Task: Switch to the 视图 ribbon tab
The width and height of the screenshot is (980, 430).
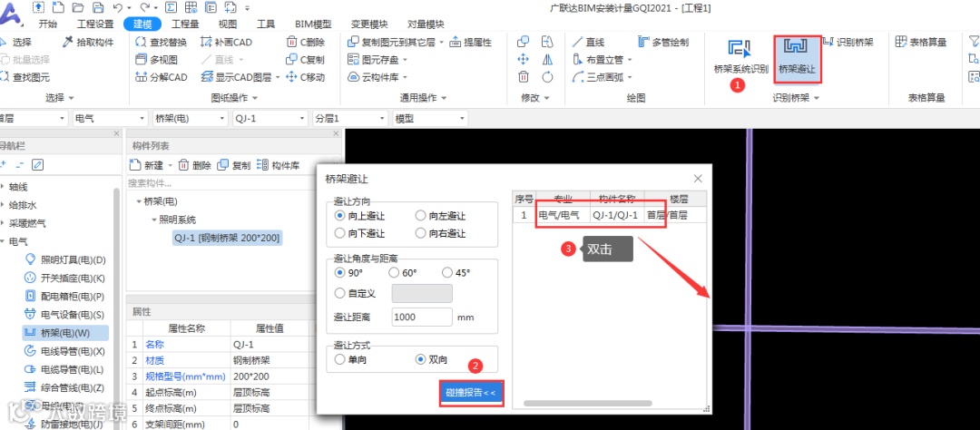Action: pyautogui.click(x=228, y=24)
